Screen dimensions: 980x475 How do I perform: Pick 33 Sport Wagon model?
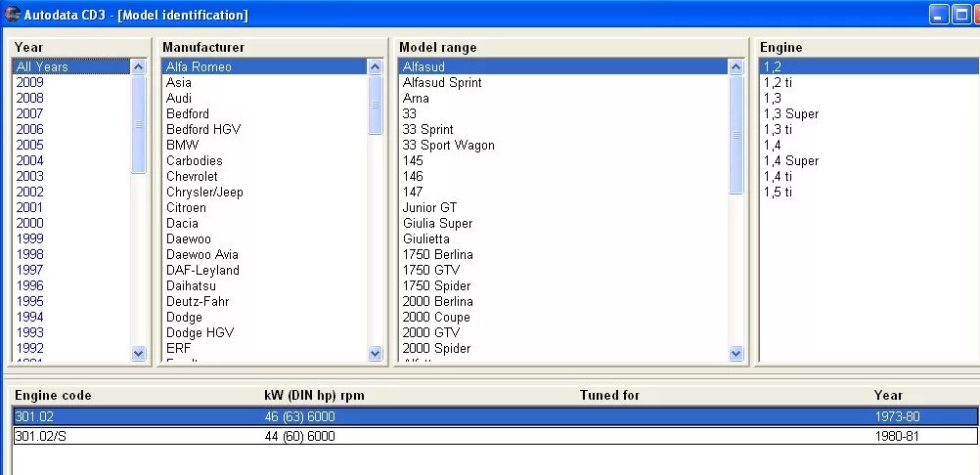448,145
